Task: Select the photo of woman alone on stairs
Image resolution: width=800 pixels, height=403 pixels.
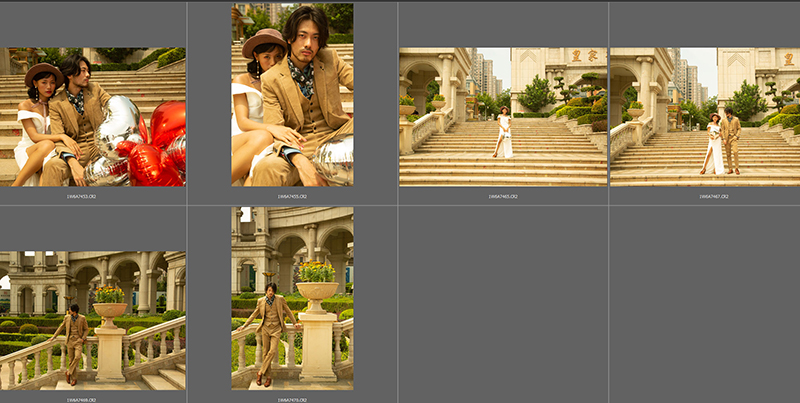Action: 503,117
